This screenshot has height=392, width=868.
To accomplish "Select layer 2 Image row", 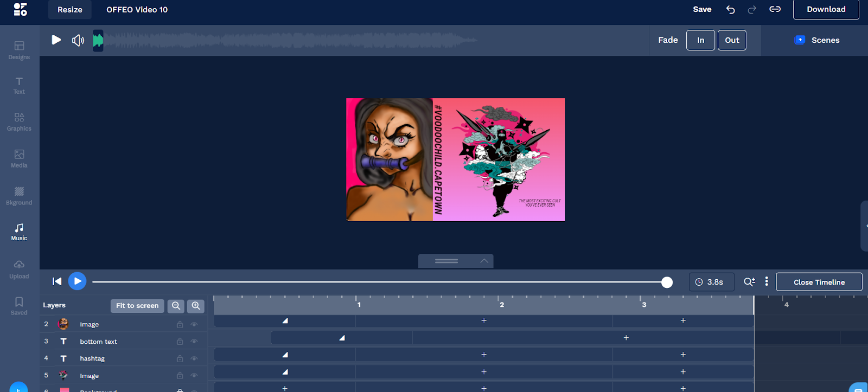I will [124, 324].
